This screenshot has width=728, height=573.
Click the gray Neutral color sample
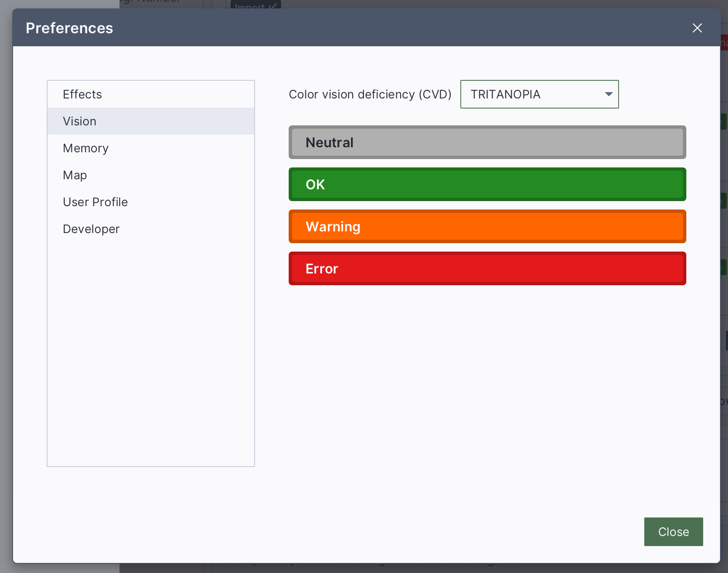pos(487,143)
